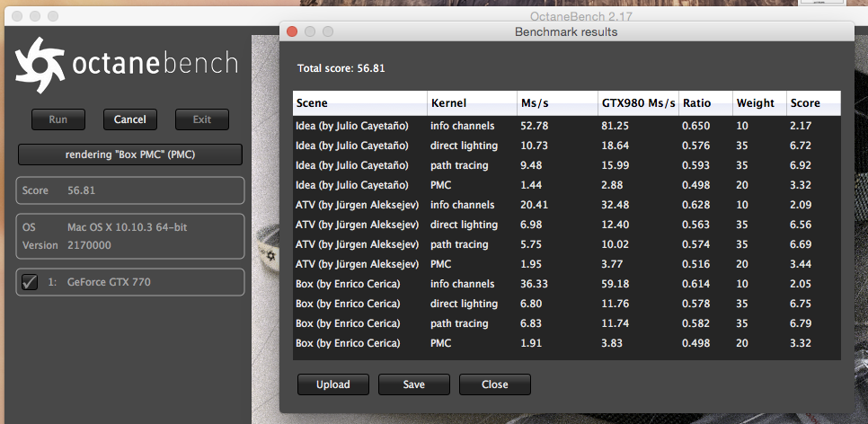
Task: Click the ATV PMC row kernel cell
Action: point(440,264)
